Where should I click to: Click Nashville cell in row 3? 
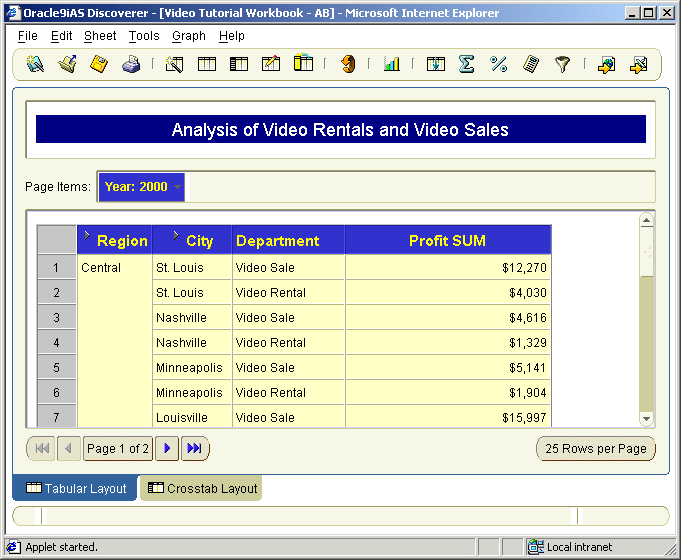192,318
